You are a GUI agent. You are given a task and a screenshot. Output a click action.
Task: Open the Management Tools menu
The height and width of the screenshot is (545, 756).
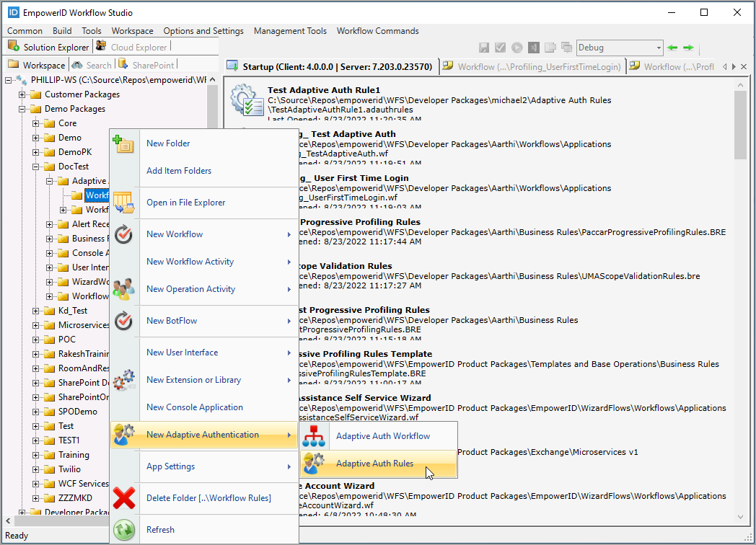pos(290,31)
